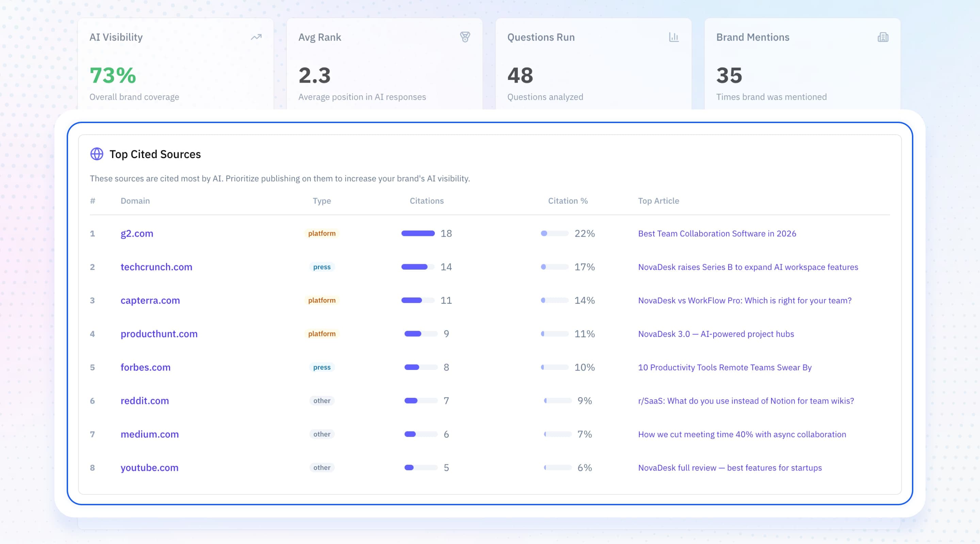Screen dimensions: 980x544
Task: Click the 73% AI Visibility value
Action: coord(113,75)
